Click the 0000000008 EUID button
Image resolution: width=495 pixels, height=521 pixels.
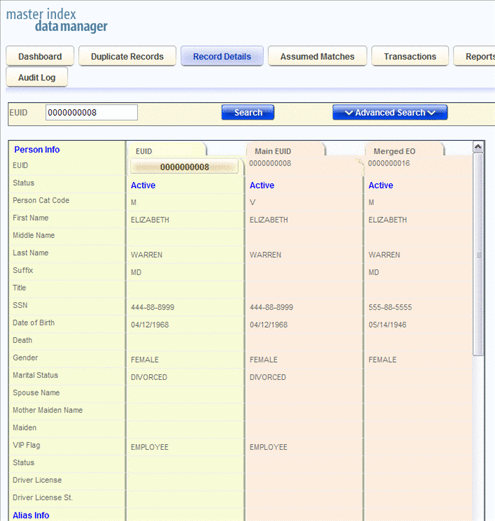coord(184,167)
